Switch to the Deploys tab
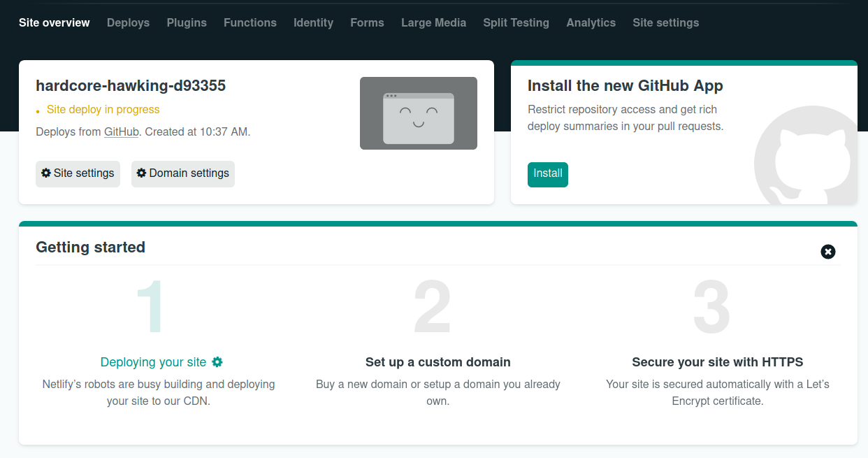The width and height of the screenshot is (868, 458). (128, 22)
